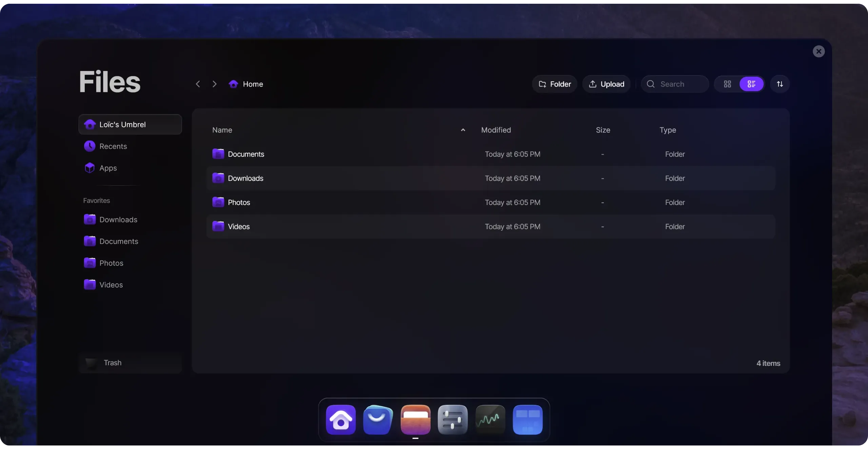This screenshot has height=449, width=868.
Task: Create a new Folder
Action: click(x=555, y=84)
